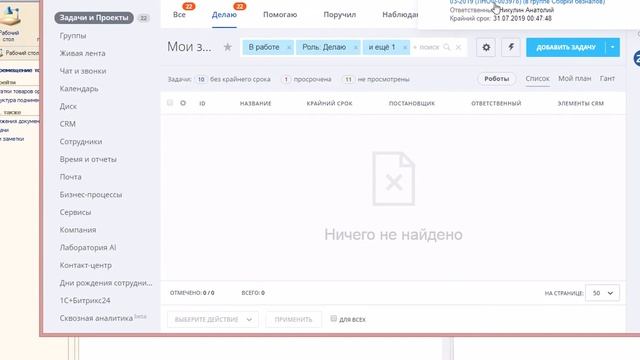Image resolution: width=640 pixels, height=360 pixels.
Task: Switch to the 'Наблюдаю' tab
Action: (400, 15)
